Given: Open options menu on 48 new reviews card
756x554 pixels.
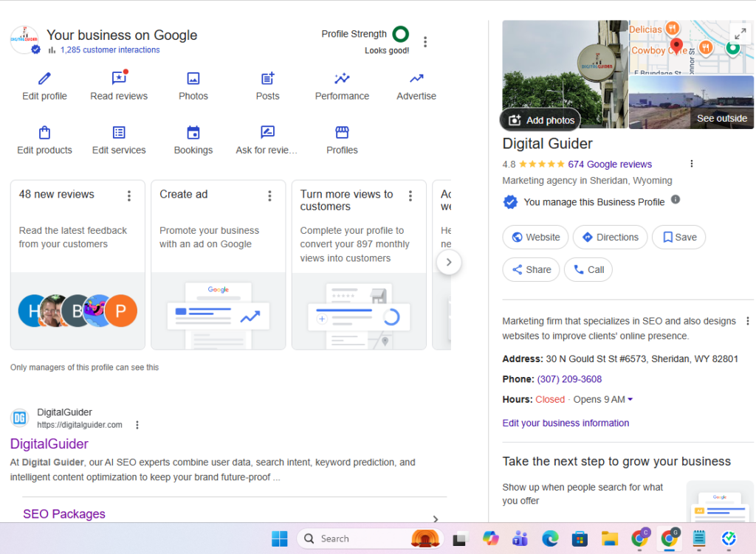Looking at the screenshot, I should pos(128,195).
